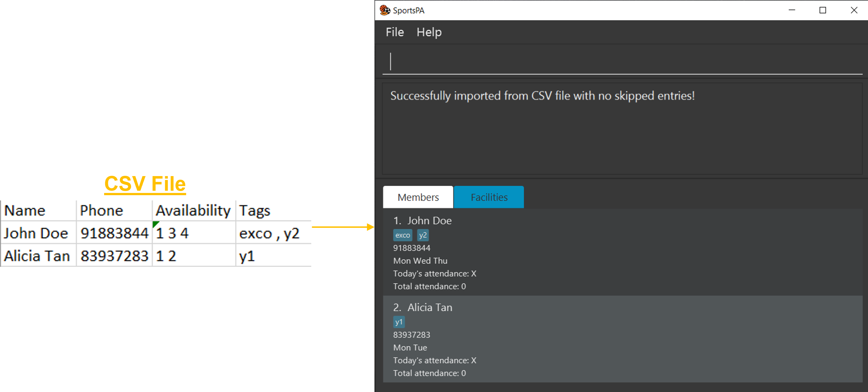
Task: Click 'Mon Wed Thu' availability text
Action: click(420, 261)
